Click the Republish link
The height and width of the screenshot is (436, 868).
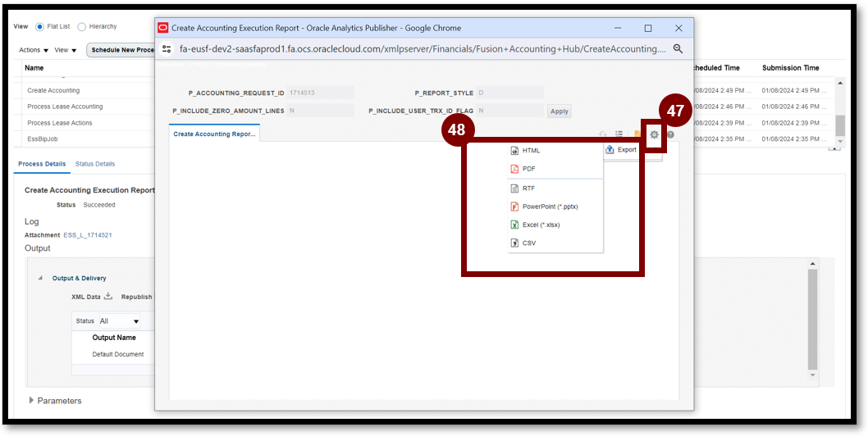pos(137,297)
